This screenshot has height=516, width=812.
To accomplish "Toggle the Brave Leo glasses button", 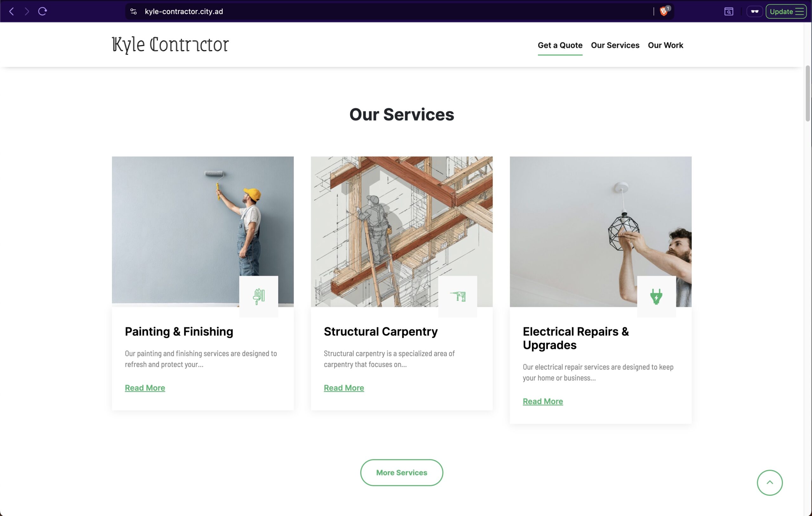I will point(755,11).
